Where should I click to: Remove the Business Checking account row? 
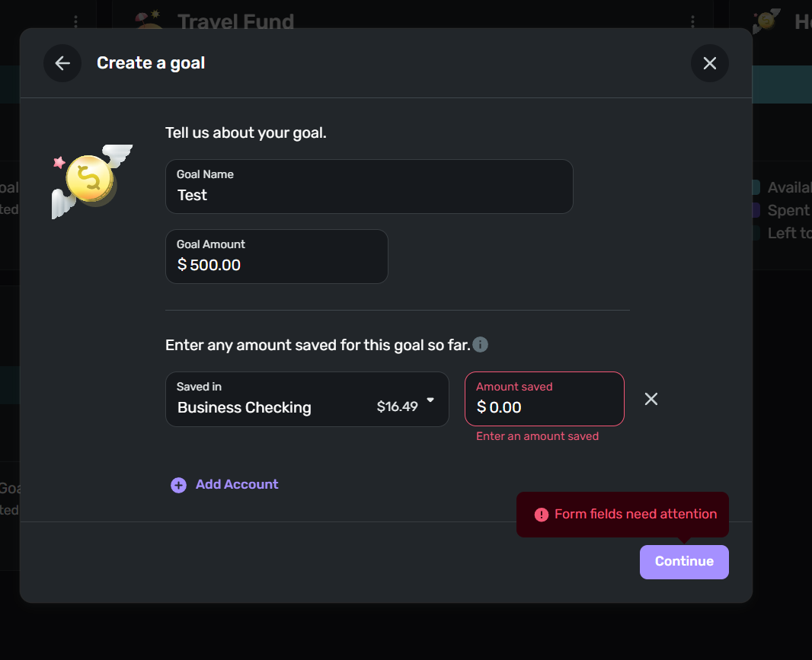651,399
